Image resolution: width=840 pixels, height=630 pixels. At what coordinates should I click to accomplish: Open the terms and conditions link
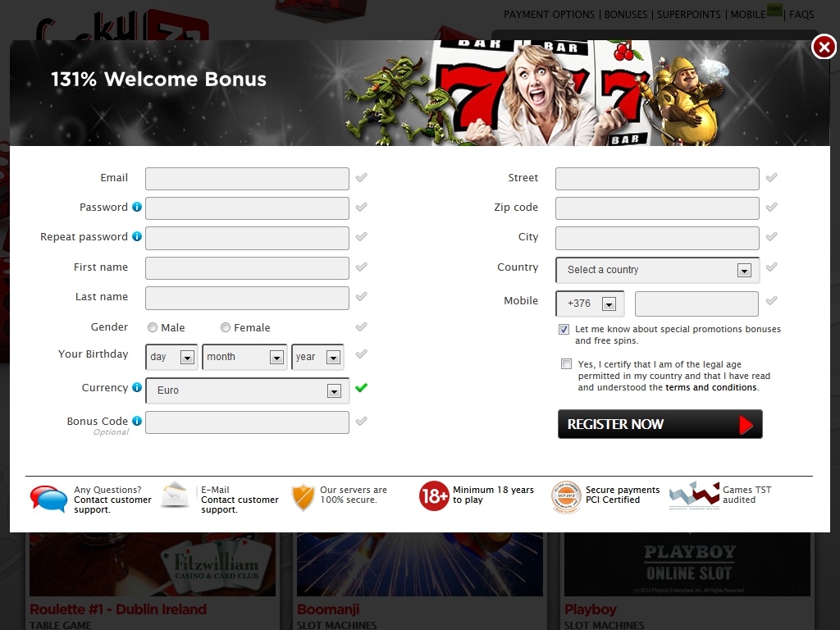point(711,388)
